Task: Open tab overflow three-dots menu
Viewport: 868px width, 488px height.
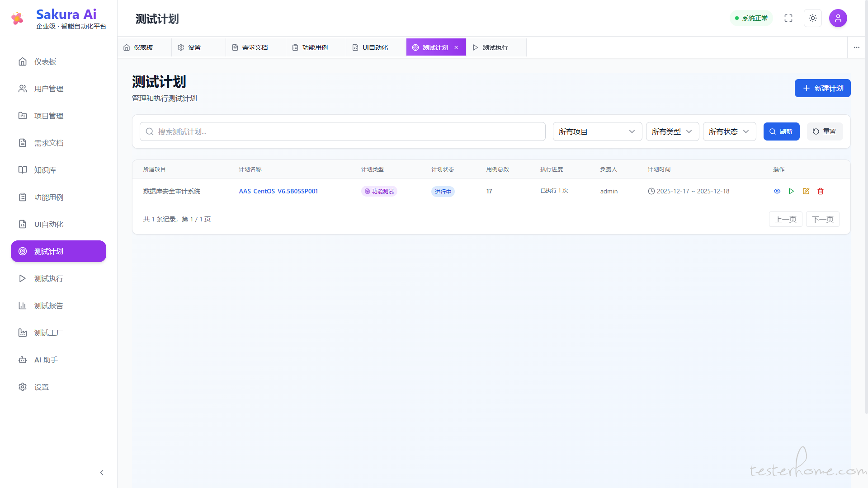Action: (x=857, y=47)
